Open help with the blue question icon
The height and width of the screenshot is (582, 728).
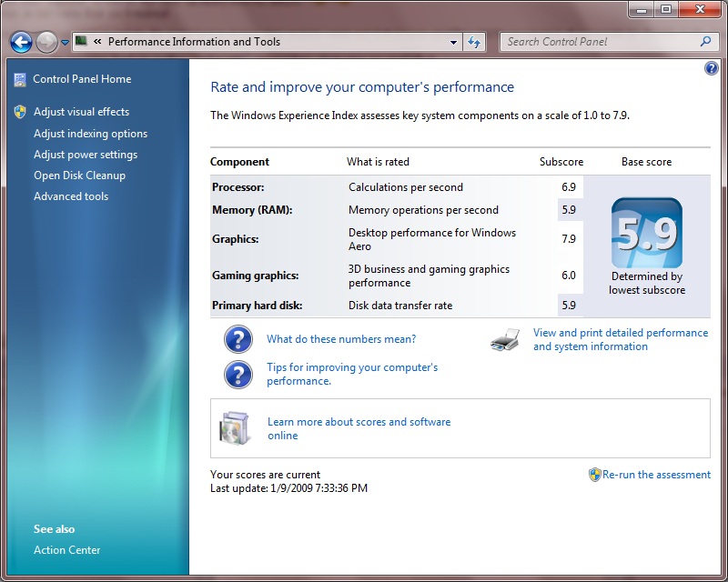[712, 69]
